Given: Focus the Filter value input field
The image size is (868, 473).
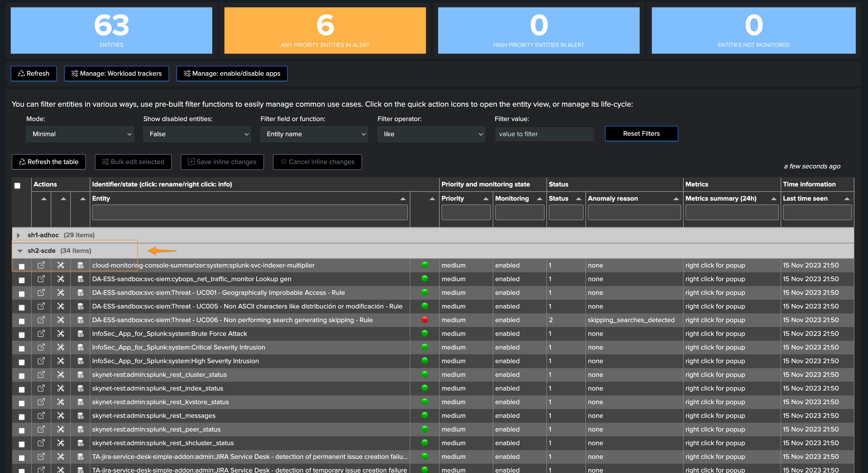Looking at the screenshot, I should [545, 134].
